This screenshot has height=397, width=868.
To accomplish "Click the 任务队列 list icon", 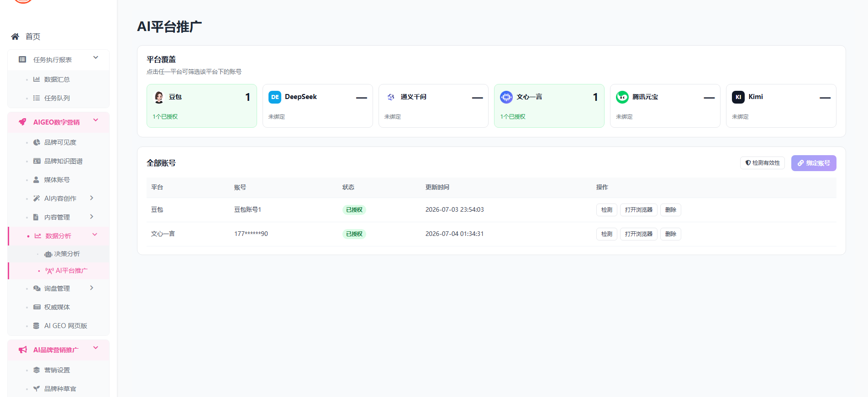I will pos(37,98).
